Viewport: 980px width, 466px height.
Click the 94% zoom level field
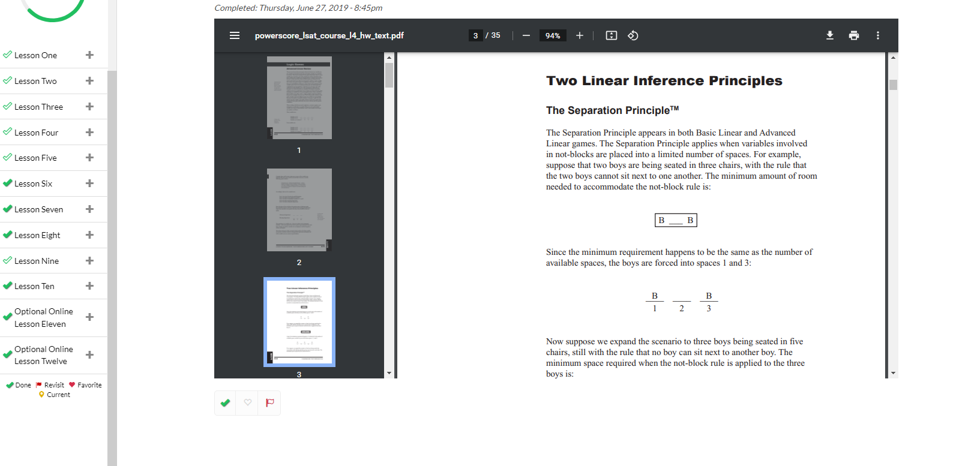[x=553, y=35]
